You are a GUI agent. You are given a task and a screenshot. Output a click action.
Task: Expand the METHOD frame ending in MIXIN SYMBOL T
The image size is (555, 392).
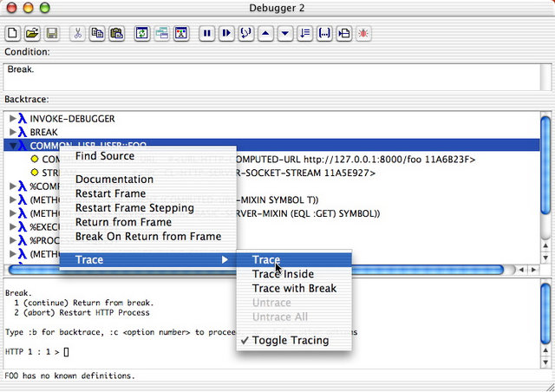(x=13, y=199)
